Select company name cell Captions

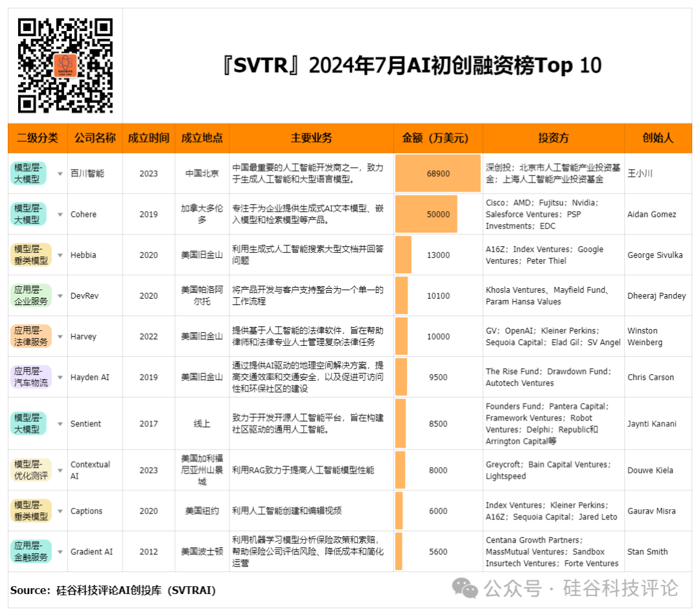click(95, 511)
